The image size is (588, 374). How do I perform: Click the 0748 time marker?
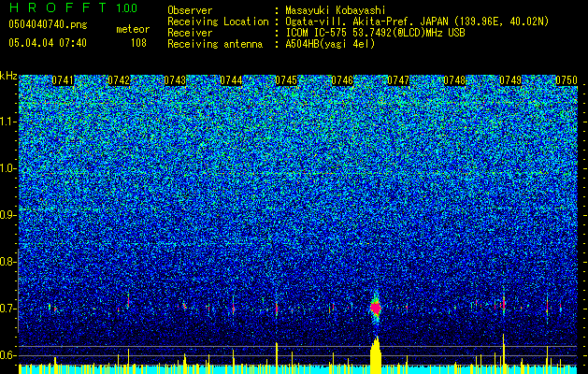coord(454,80)
